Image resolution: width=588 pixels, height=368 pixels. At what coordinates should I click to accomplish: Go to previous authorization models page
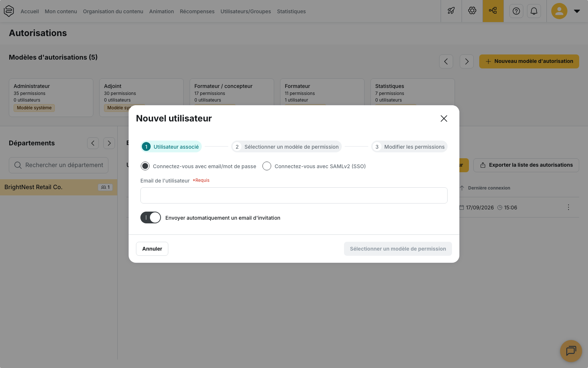pyautogui.click(x=446, y=61)
